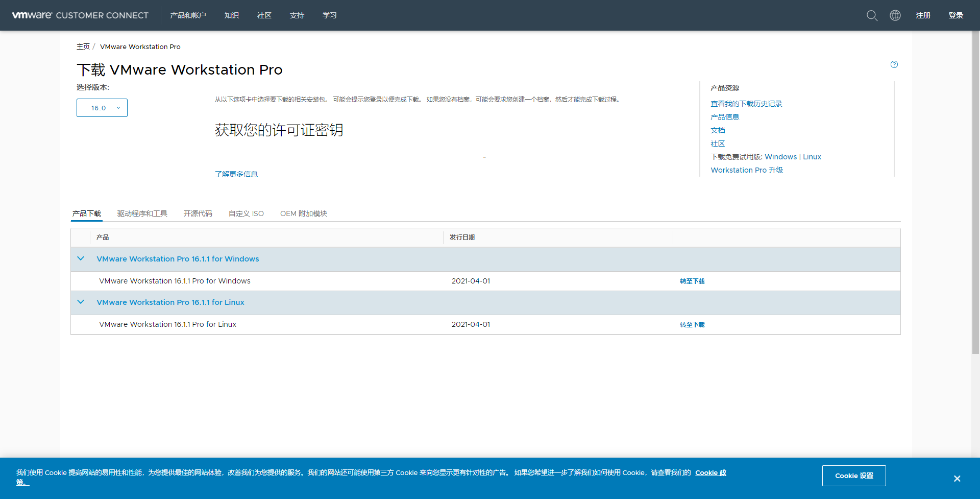Image resolution: width=980 pixels, height=499 pixels.
Task: Switch to 开源代码 tab
Action: pos(198,213)
